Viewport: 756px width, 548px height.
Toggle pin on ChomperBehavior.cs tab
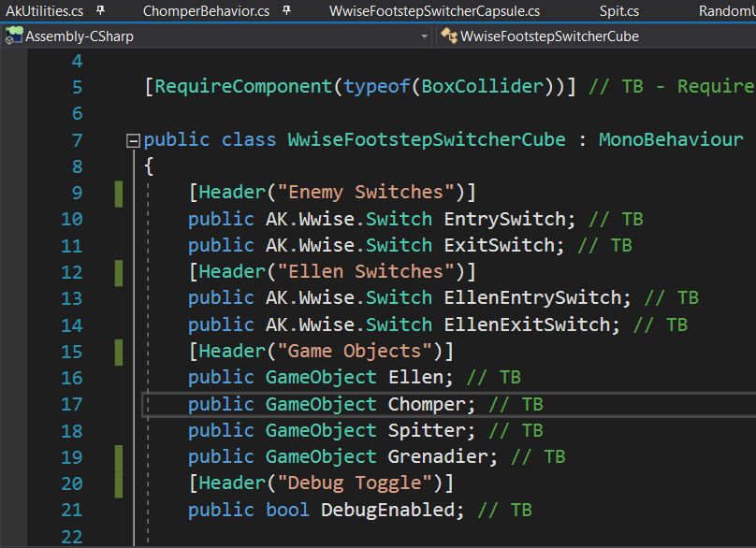[286, 10]
